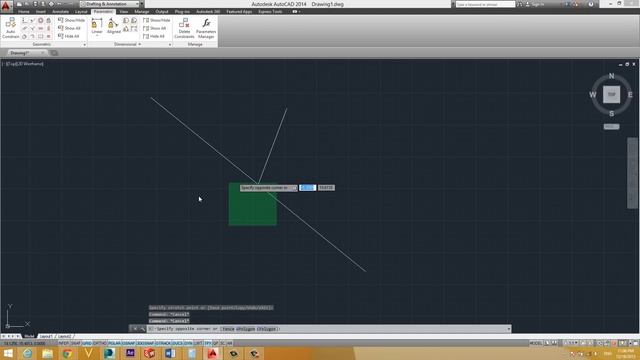
Task: Switch to the Model tab
Action: [29, 336]
